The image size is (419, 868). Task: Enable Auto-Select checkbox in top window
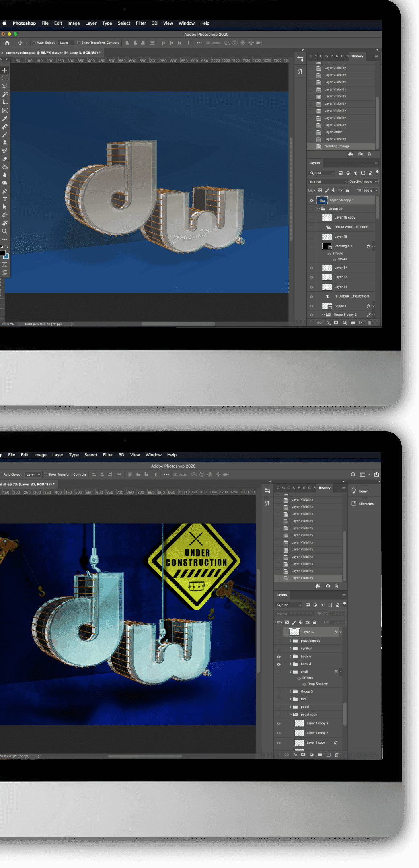tap(34, 43)
